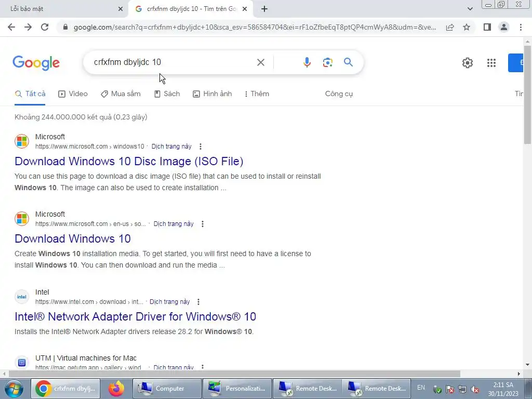
Task: Clear the search query with the X
Action: 261,62
